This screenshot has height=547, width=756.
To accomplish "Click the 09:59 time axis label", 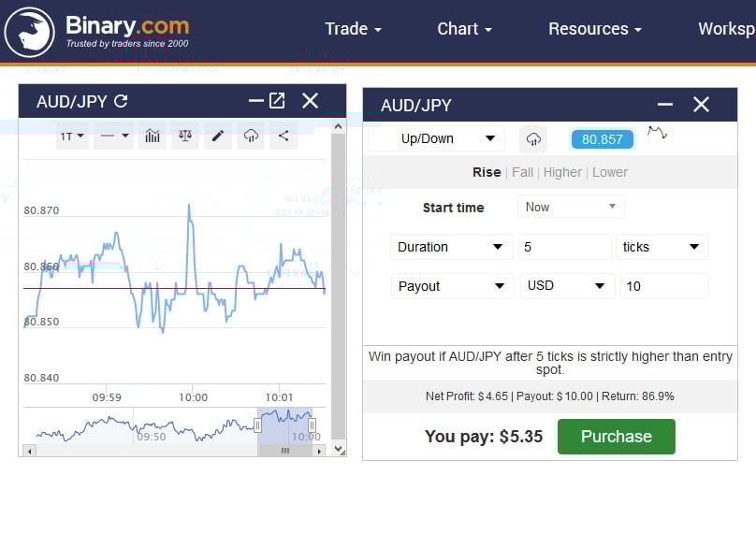I will (x=107, y=397).
